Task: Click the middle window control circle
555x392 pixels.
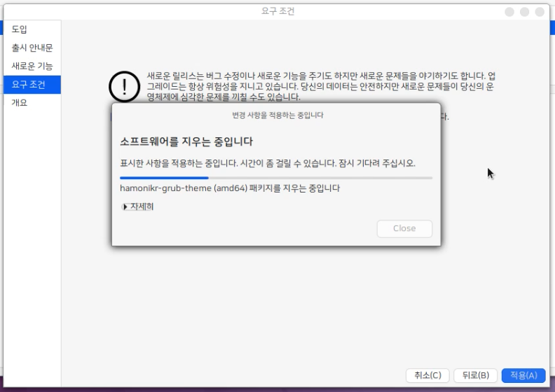Action: pos(525,12)
